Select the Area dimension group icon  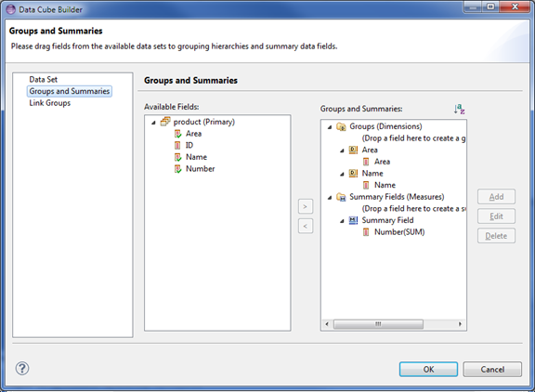(353, 150)
